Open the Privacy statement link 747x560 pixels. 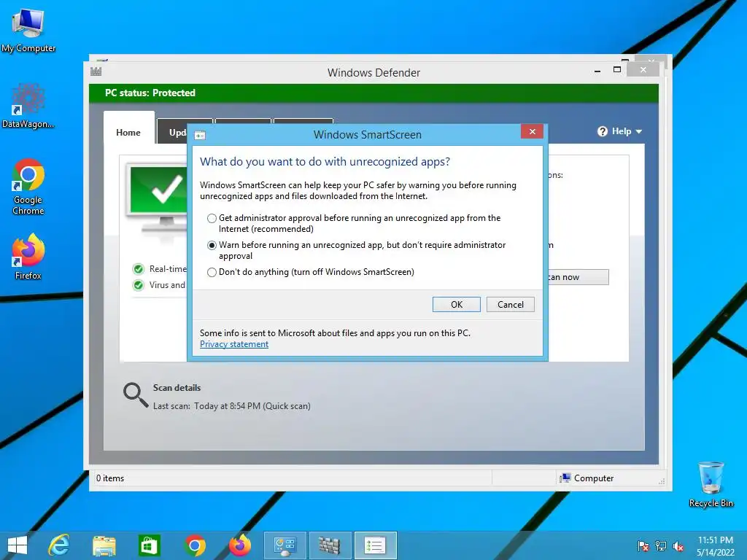pyautogui.click(x=234, y=344)
